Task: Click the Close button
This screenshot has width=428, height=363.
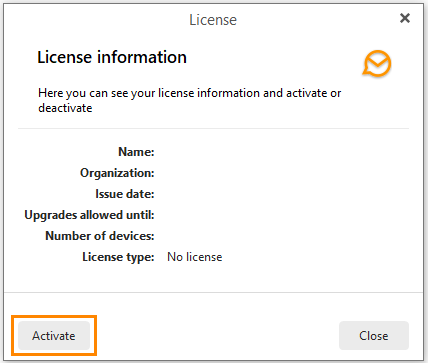Action: point(374,336)
